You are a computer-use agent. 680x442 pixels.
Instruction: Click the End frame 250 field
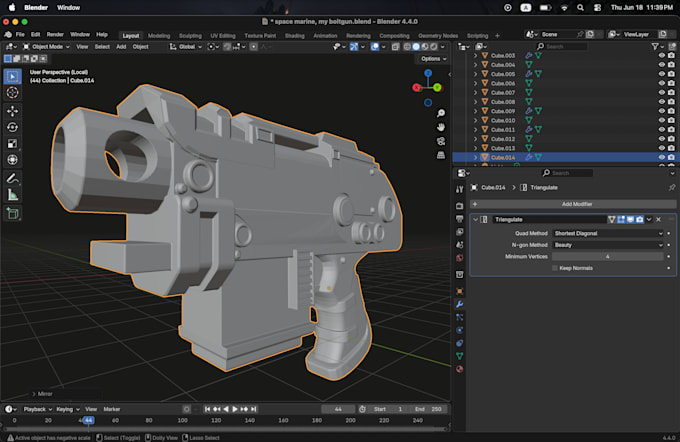[x=428, y=409]
